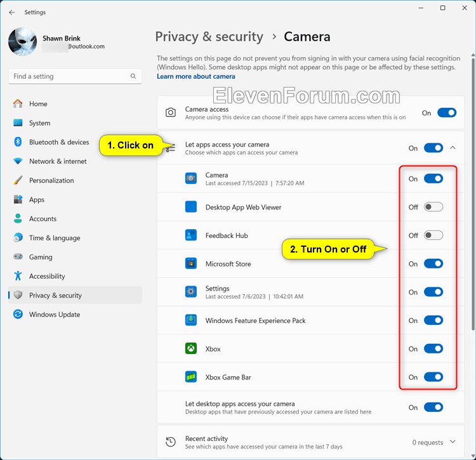
Task: Click the Apps label in sidebar
Action: click(37, 200)
